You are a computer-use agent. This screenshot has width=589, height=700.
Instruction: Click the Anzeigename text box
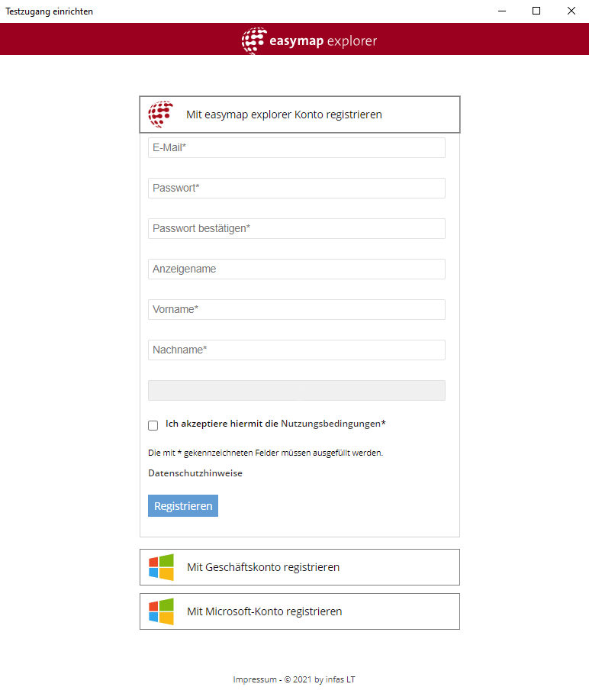(296, 269)
